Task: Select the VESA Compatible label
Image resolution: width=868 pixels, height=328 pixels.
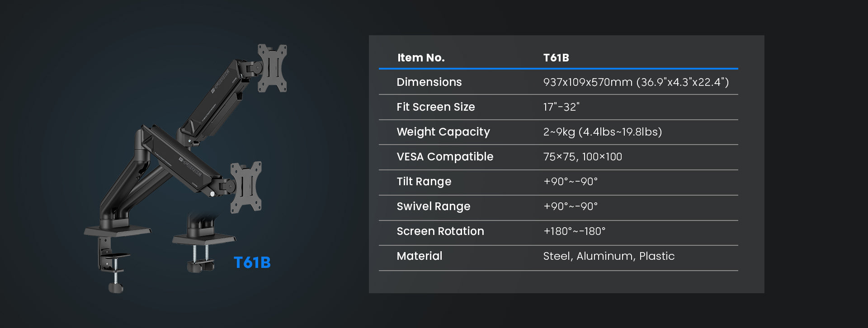Action: point(445,157)
